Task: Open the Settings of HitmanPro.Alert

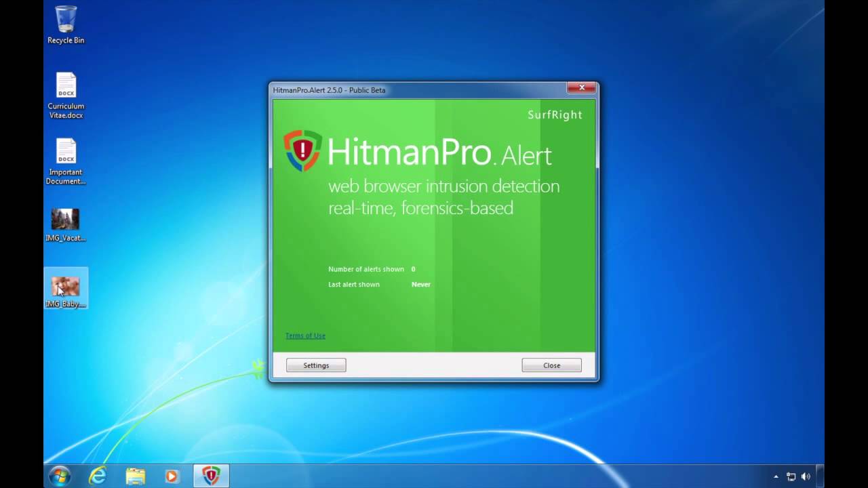Action: (x=316, y=365)
